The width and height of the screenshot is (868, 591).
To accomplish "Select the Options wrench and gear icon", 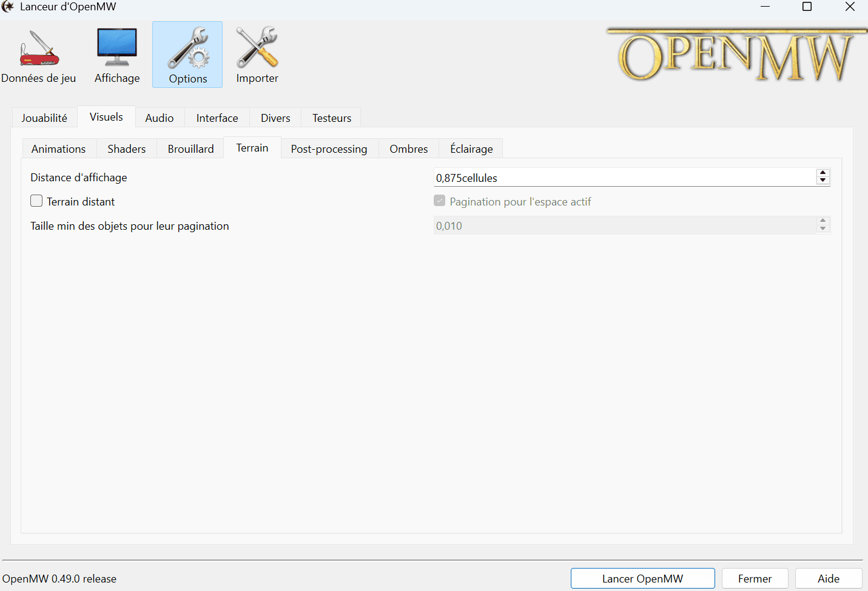I will point(187,55).
